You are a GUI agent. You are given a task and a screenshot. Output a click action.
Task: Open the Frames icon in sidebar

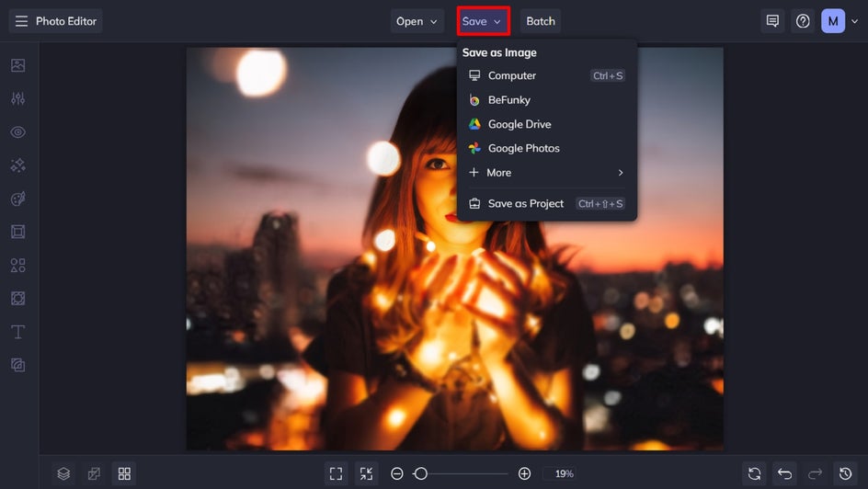[x=17, y=232]
